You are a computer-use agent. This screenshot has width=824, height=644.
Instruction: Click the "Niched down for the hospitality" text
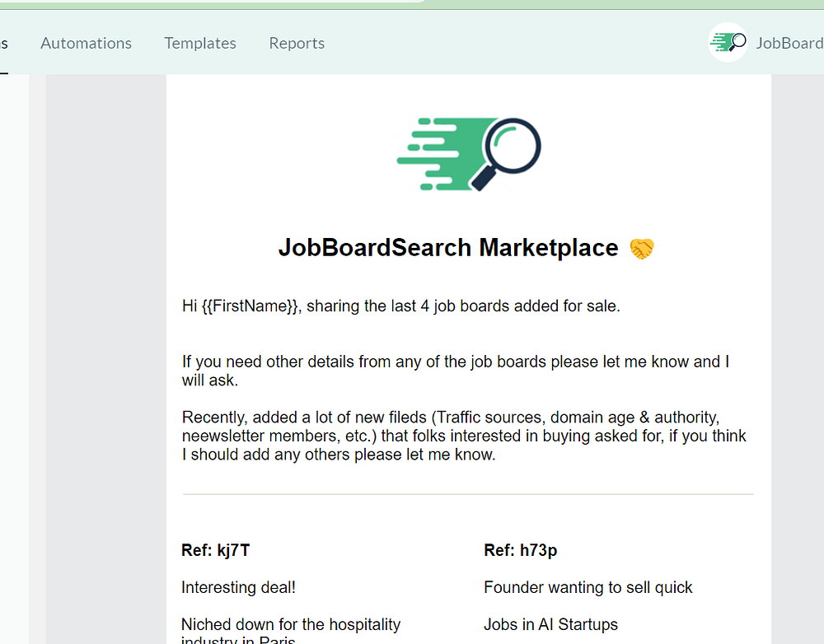[290, 625]
